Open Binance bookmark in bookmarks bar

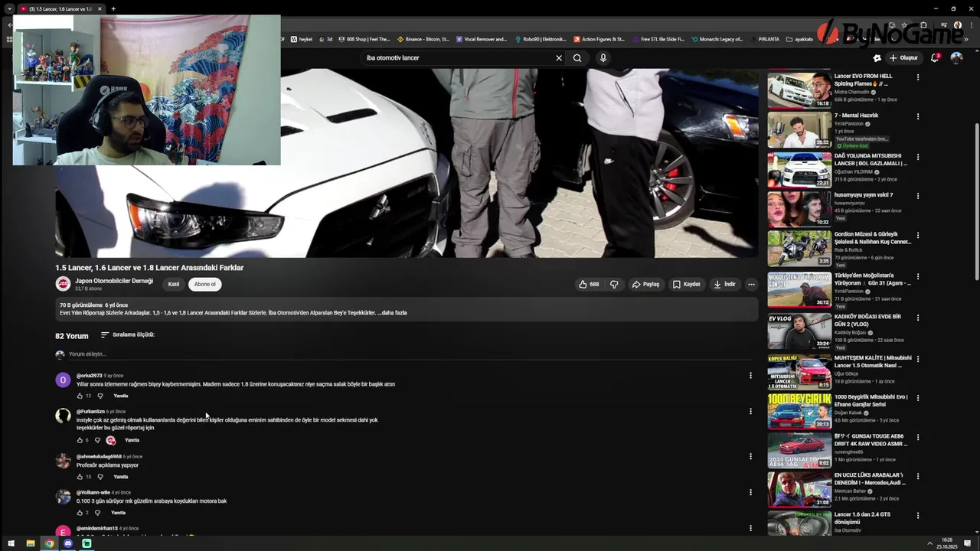pos(423,39)
